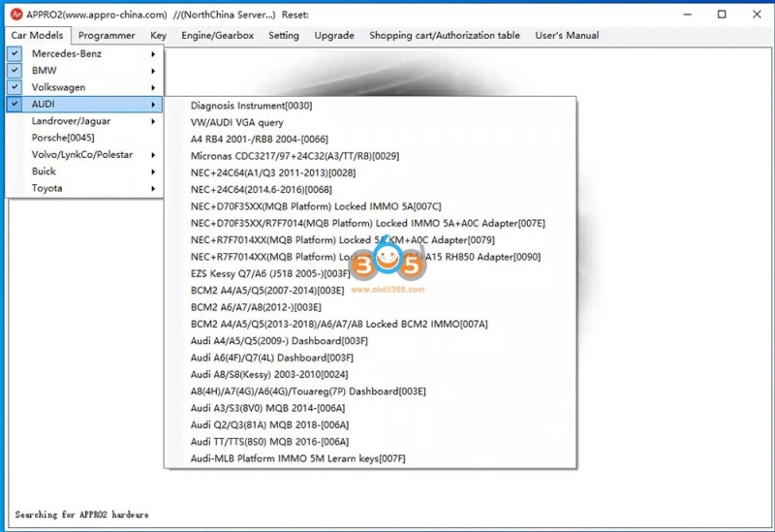
Task: Select the AUDI menu entry
Action: 84,104
